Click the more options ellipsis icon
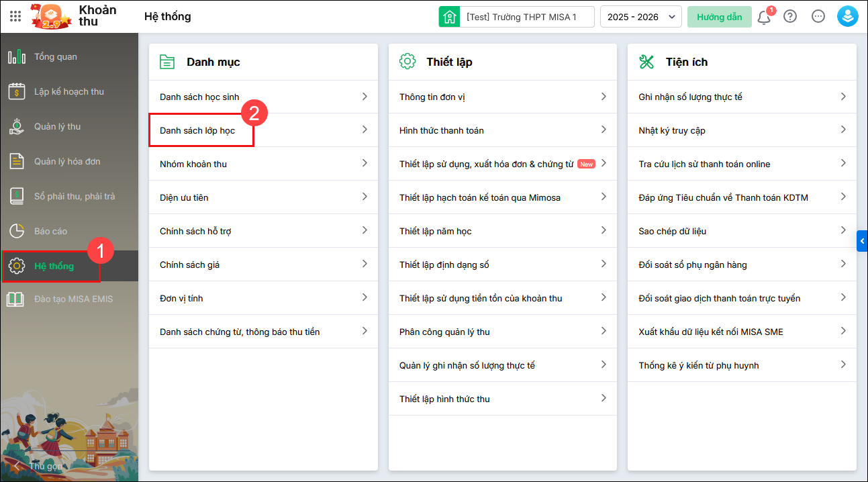 point(818,17)
